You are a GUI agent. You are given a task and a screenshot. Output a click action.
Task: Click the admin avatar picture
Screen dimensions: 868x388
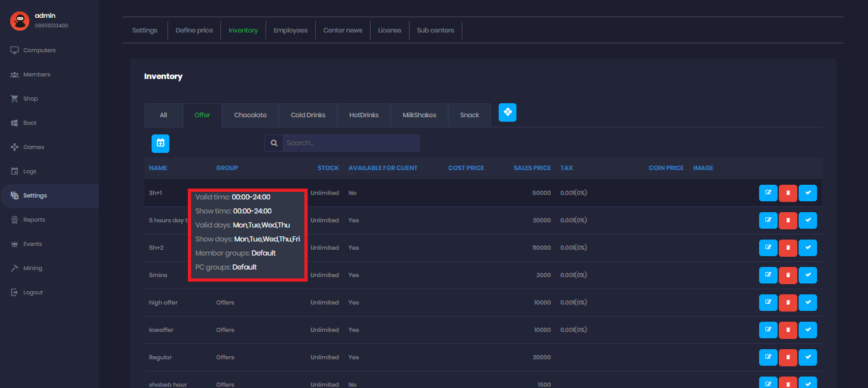pyautogui.click(x=20, y=21)
